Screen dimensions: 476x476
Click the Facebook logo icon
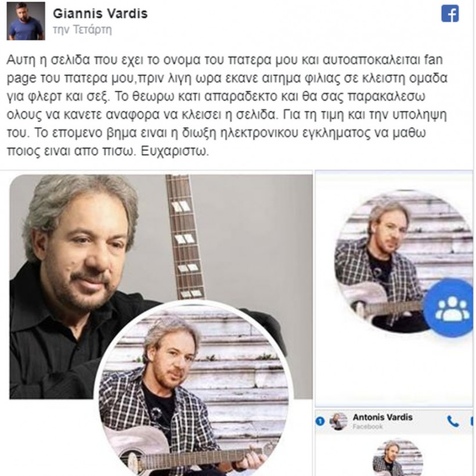pos(450,14)
